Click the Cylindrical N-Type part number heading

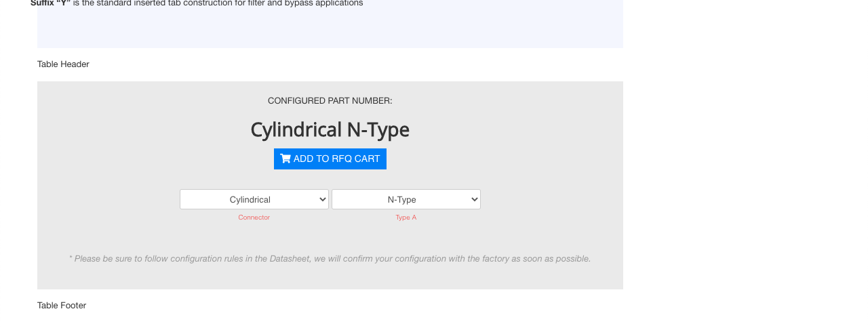[x=330, y=129]
